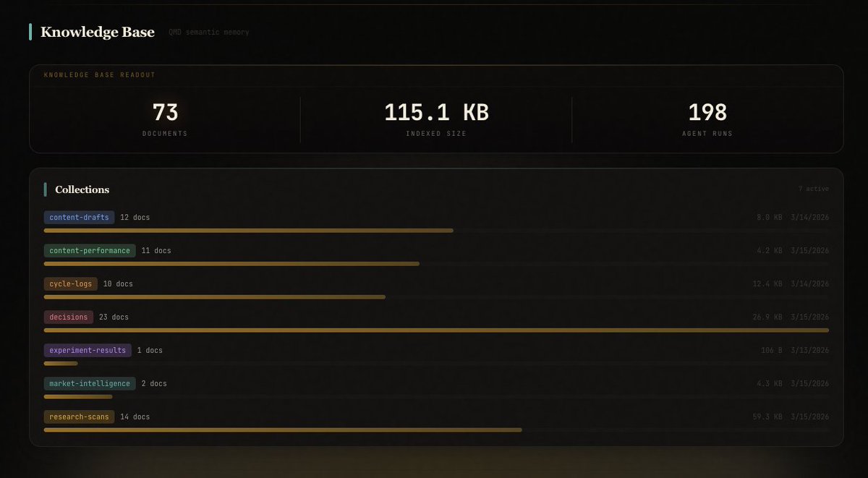Click the Knowledge Base Readout panel label
The height and width of the screenshot is (478, 868).
click(99, 74)
